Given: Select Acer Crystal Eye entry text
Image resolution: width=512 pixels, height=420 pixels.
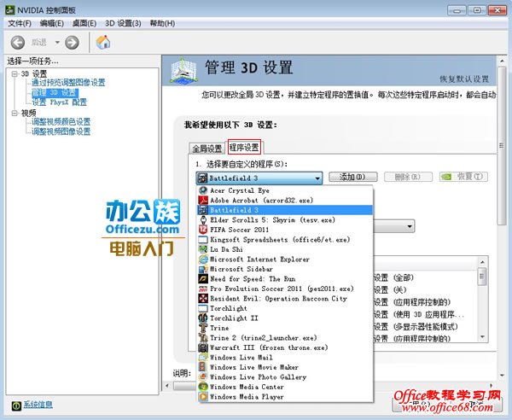Looking at the screenshot, I should [x=240, y=190].
